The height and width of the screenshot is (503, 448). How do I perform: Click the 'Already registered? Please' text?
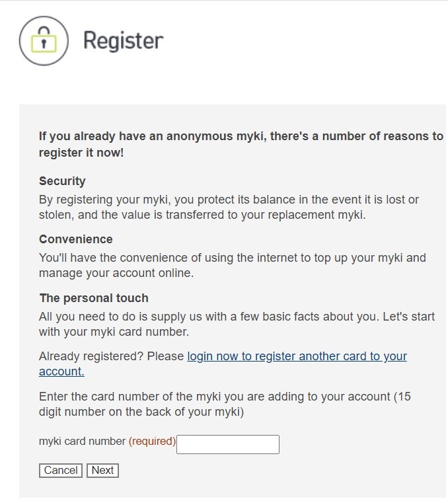(111, 356)
